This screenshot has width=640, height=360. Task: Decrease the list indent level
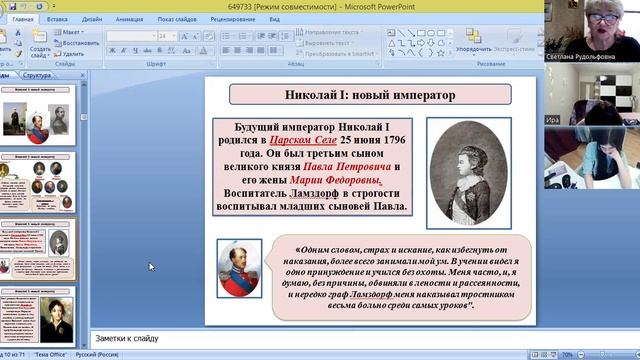[x=261, y=36]
